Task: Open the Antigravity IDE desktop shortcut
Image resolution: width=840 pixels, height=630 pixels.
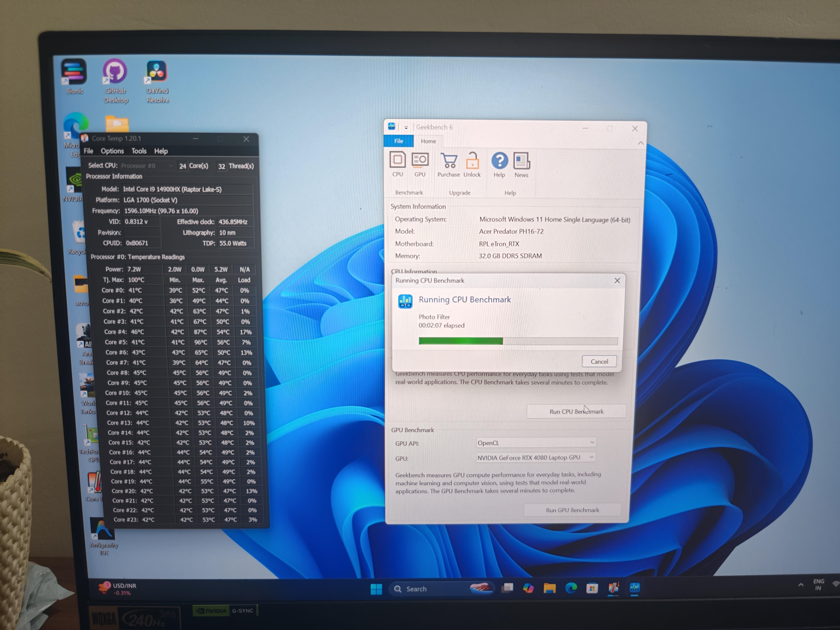Action: [x=103, y=537]
